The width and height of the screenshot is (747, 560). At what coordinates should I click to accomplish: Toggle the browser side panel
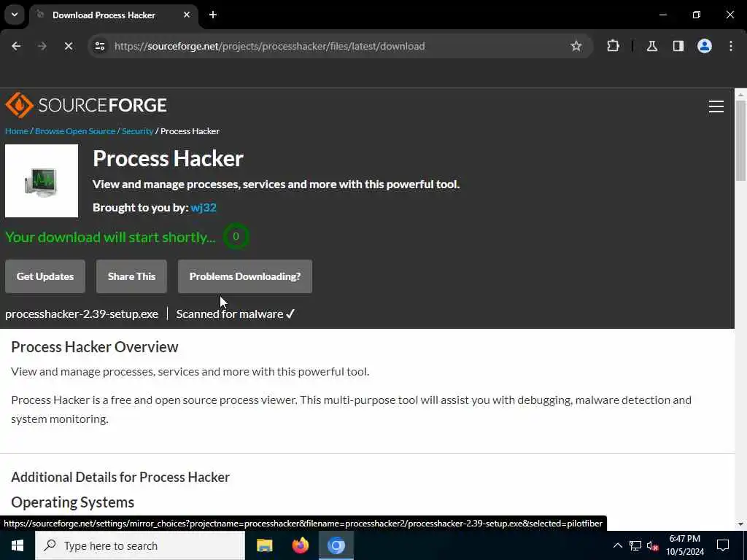[x=678, y=46]
